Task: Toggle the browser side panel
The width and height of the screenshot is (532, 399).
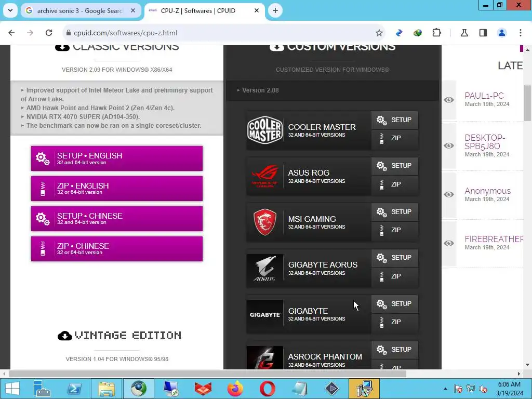Action: click(483, 33)
